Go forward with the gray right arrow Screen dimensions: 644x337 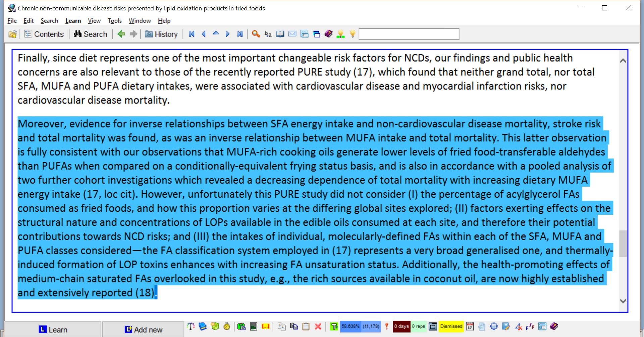point(133,34)
